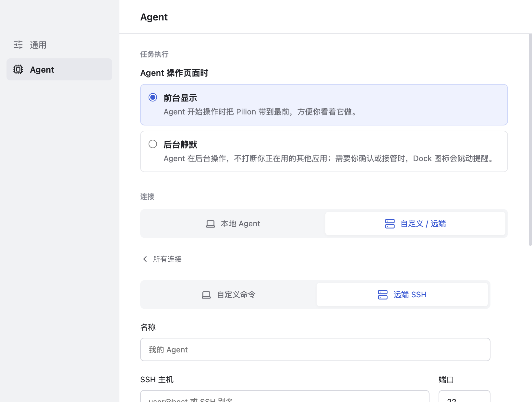The width and height of the screenshot is (532, 402).
Task: Open the Agent section in sidebar
Action: click(x=59, y=69)
